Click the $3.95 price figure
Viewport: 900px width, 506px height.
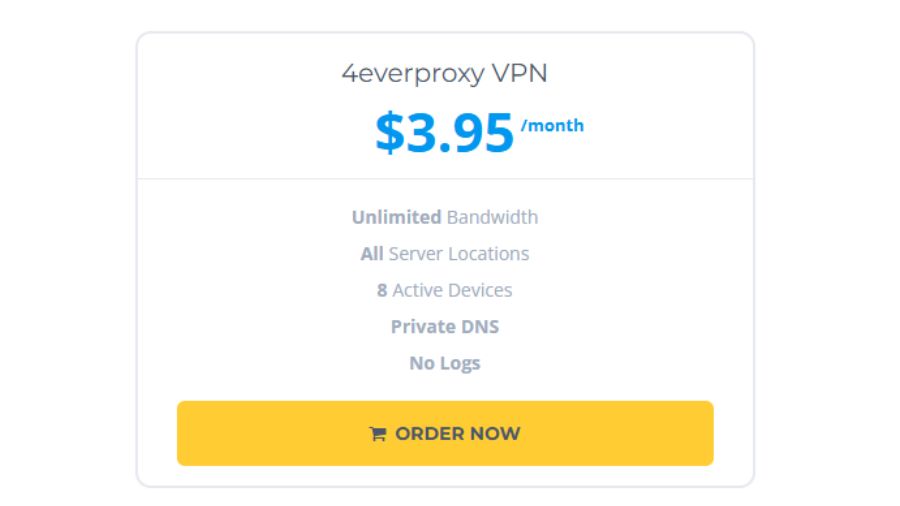click(x=444, y=134)
